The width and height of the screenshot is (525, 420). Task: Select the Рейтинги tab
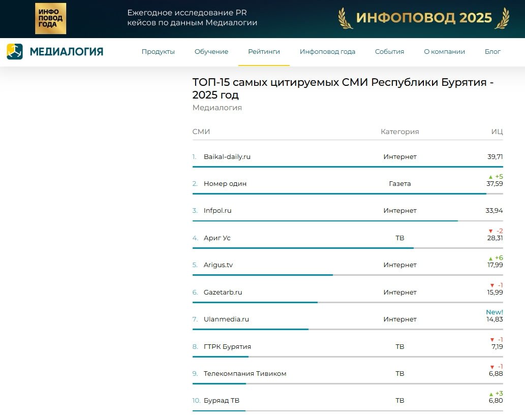(264, 51)
